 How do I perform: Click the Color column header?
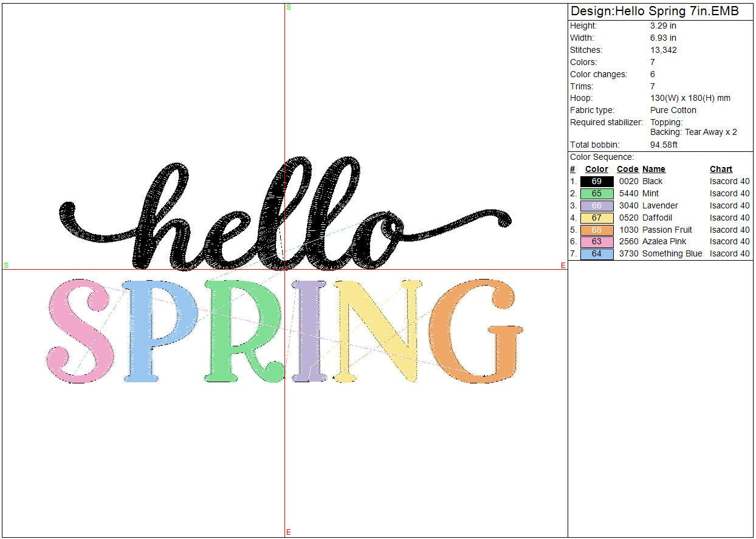(596, 169)
